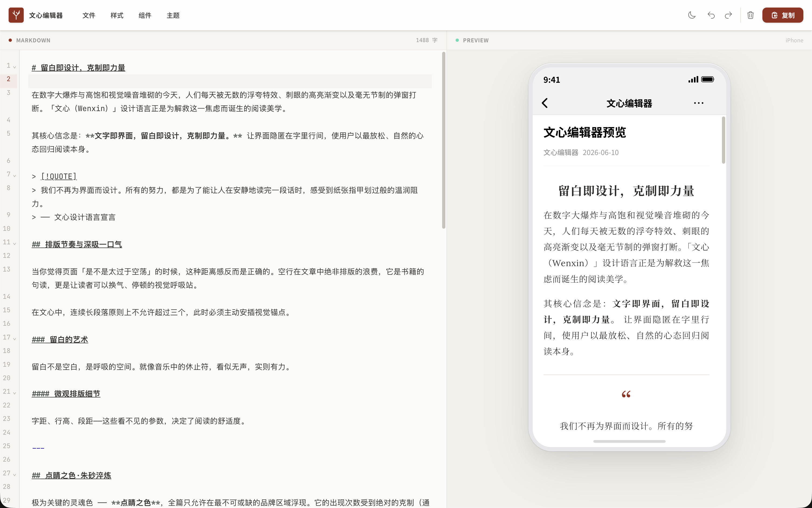Click empty line 2 in the editor
Screen dimensions: 812x508
coord(230,81)
